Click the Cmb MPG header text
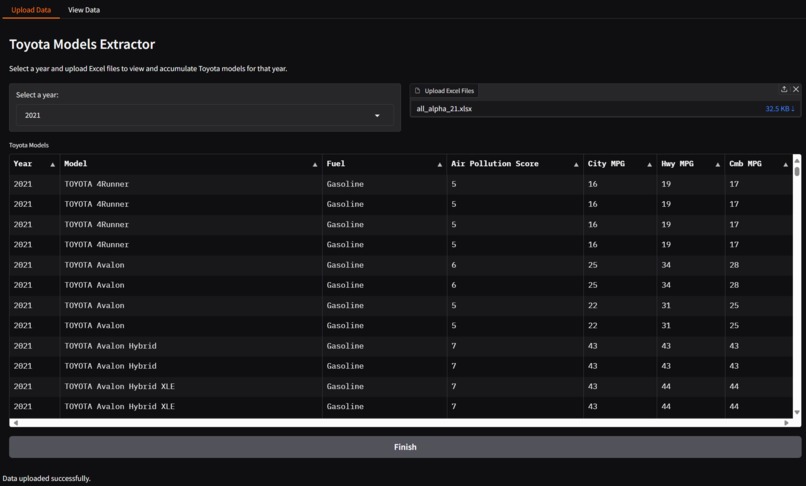 click(x=745, y=164)
